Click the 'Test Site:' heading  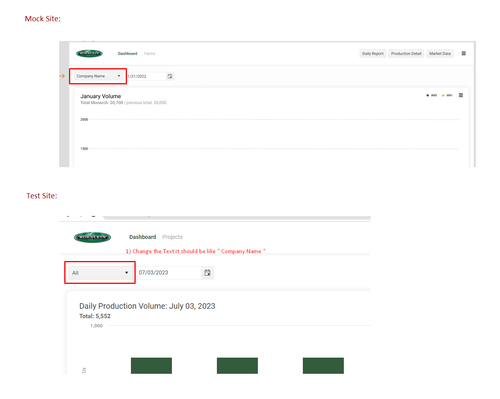[42, 196]
